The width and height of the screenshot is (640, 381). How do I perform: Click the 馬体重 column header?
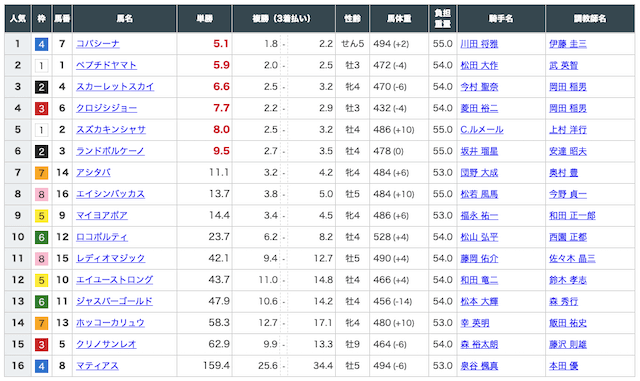[x=399, y=18]
